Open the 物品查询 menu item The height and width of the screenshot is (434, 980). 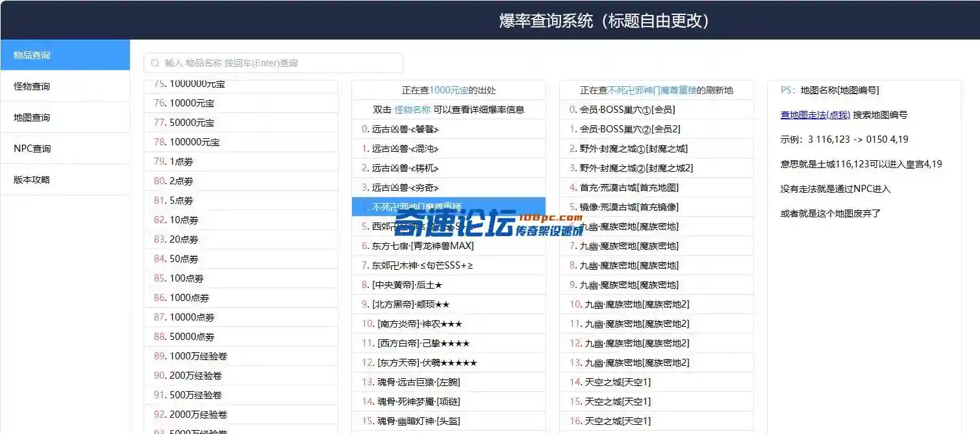[x=65, y=55]
